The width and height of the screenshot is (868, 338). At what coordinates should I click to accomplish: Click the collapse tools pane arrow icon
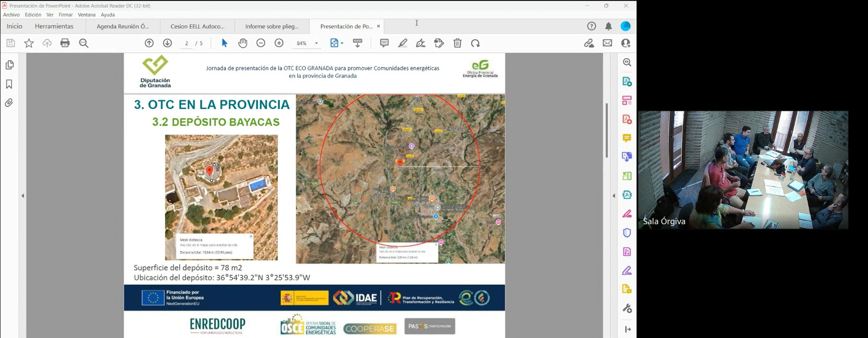coord(628,329)
